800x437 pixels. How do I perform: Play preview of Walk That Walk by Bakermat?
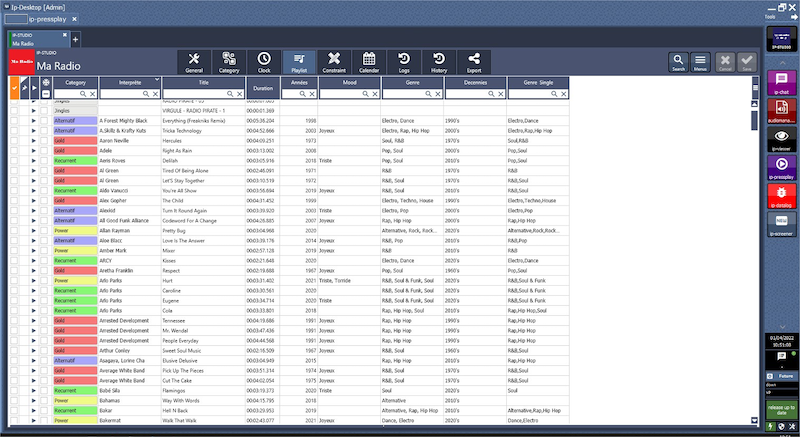coord(34,421)
